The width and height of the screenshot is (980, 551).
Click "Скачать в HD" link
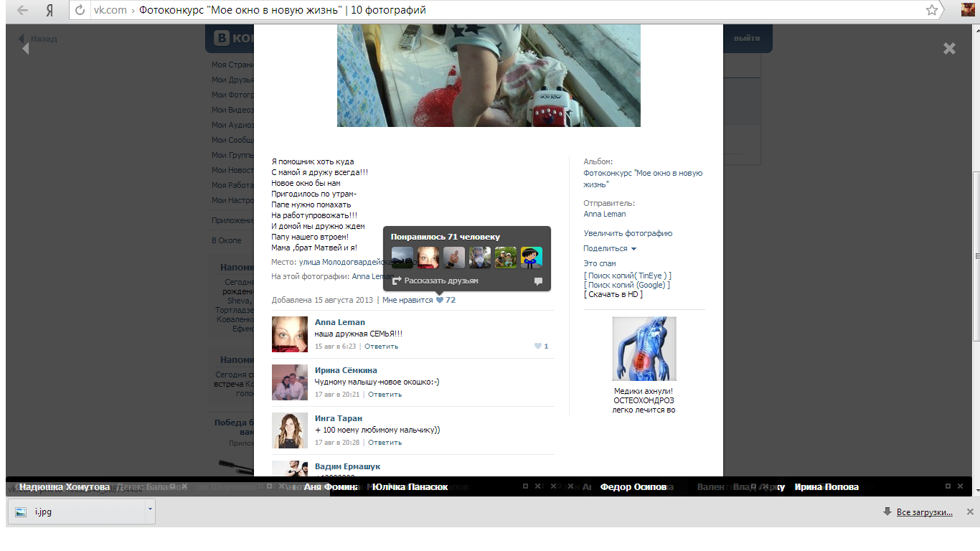pos(613,294)
